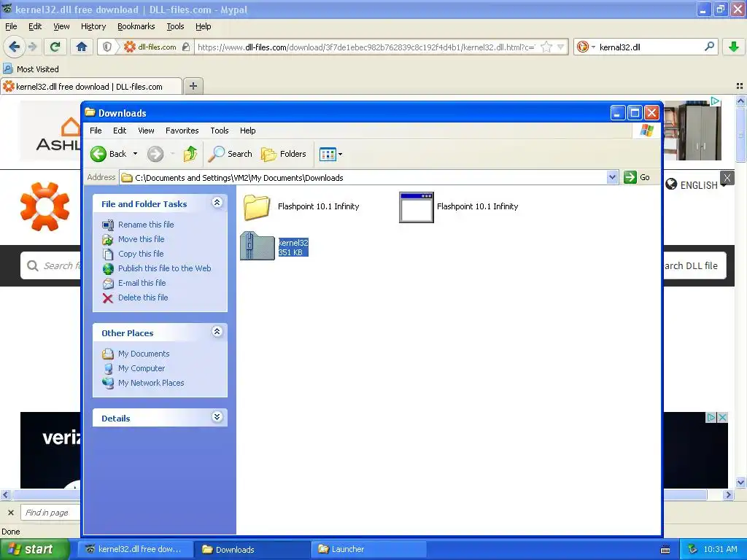Go up one folder level in Explorer

click(190, 154)
